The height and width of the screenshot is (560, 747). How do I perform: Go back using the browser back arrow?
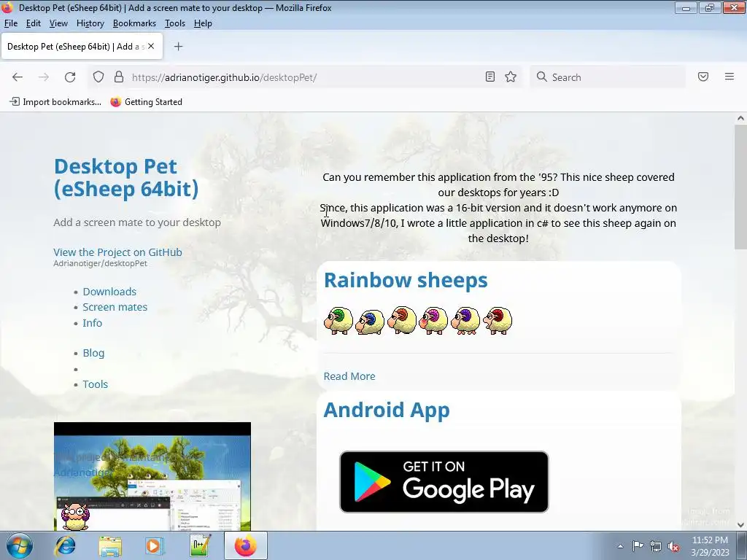(18, 77)
